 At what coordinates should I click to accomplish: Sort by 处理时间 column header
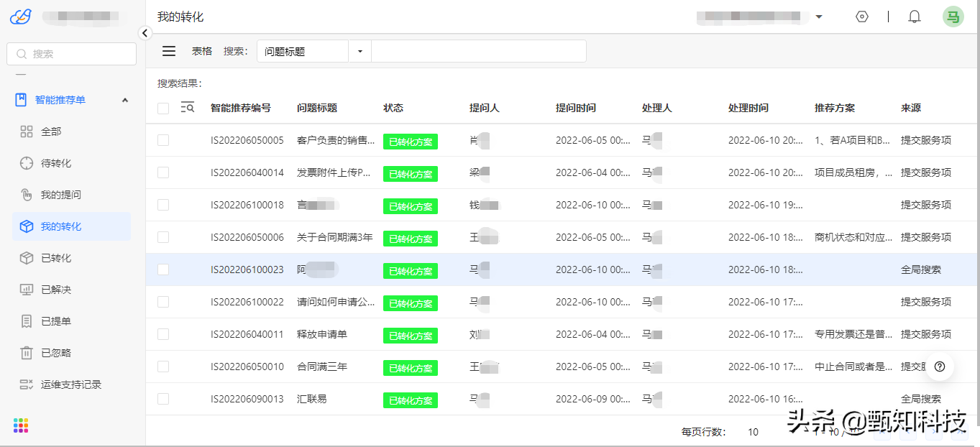tap(748, 108)
